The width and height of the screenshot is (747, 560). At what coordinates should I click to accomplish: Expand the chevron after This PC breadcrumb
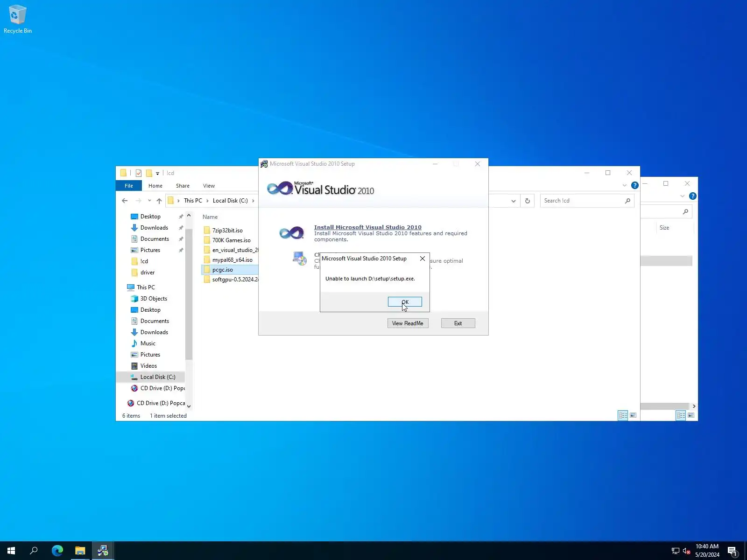point(207,201)
